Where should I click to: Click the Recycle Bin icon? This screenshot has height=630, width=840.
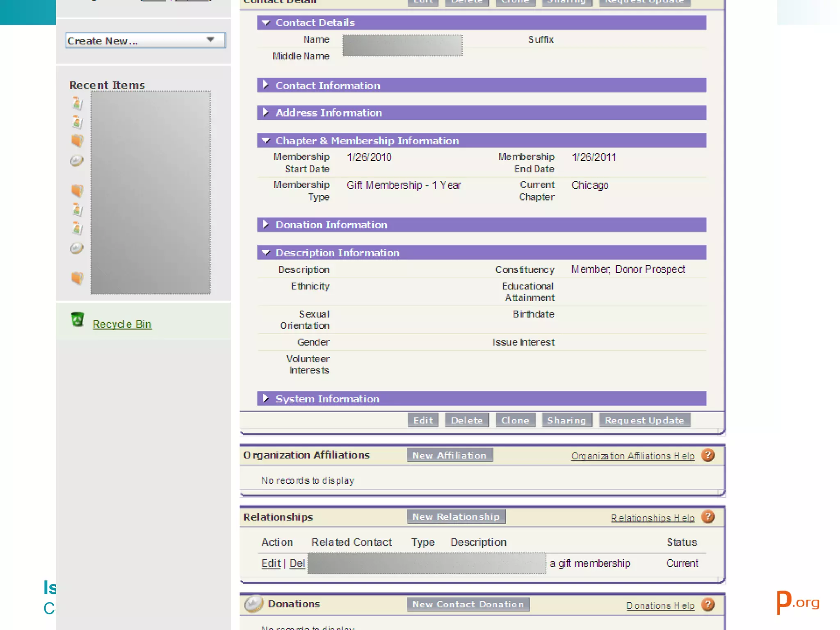coord(77,320)
